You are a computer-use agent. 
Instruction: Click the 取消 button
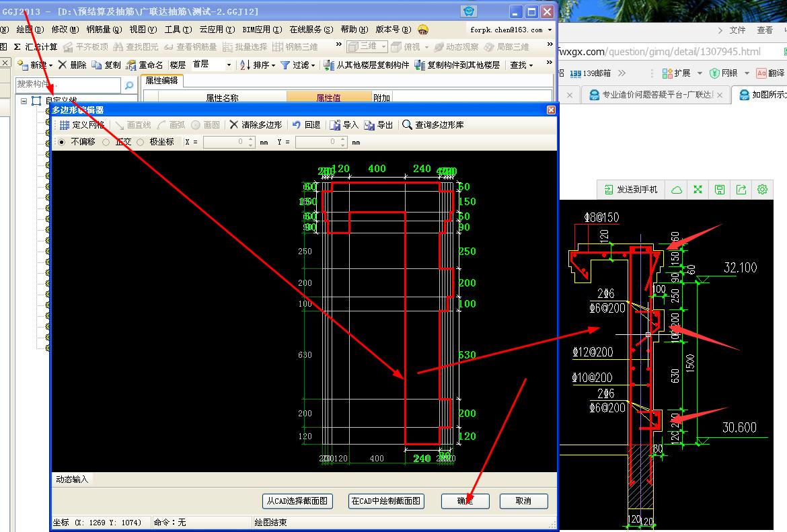(523, 501)
